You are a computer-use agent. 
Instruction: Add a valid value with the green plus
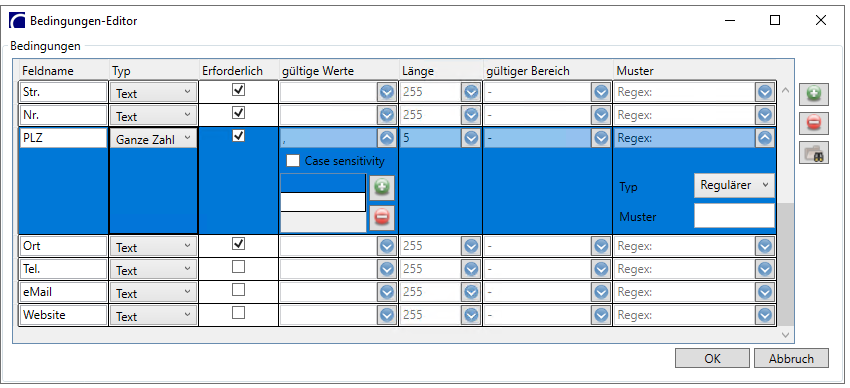382,187
